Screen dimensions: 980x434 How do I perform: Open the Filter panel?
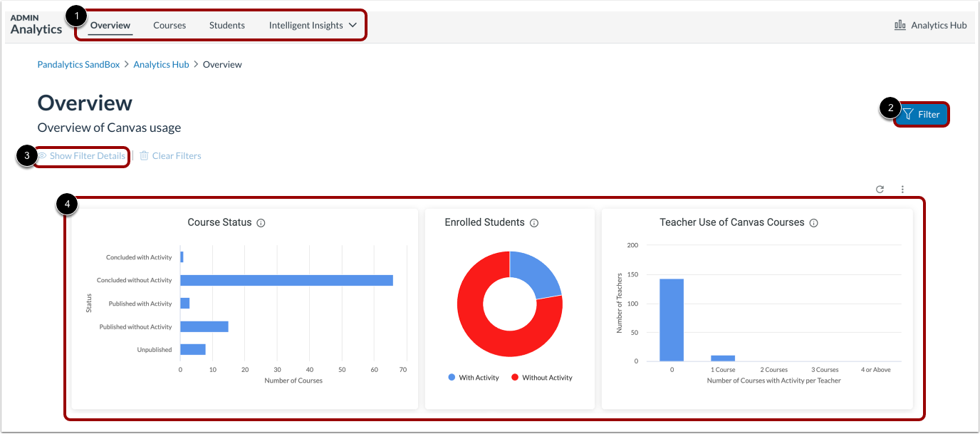tap(922, 114)
